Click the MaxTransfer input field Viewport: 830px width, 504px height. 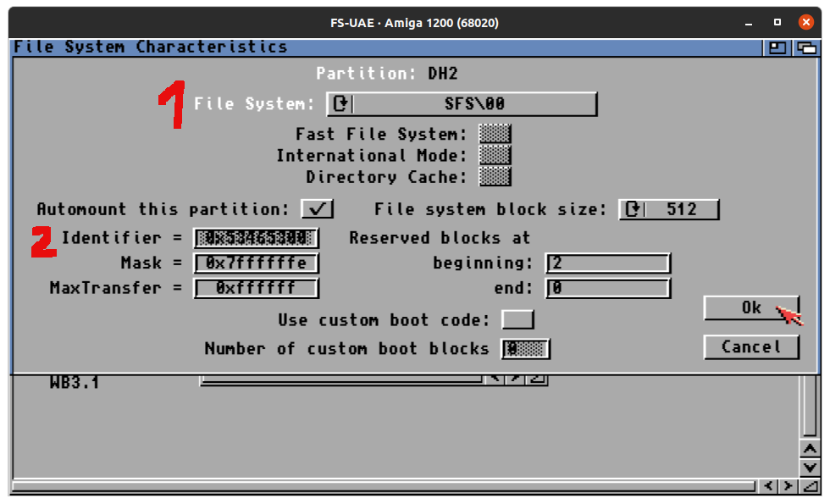[256, 288]
